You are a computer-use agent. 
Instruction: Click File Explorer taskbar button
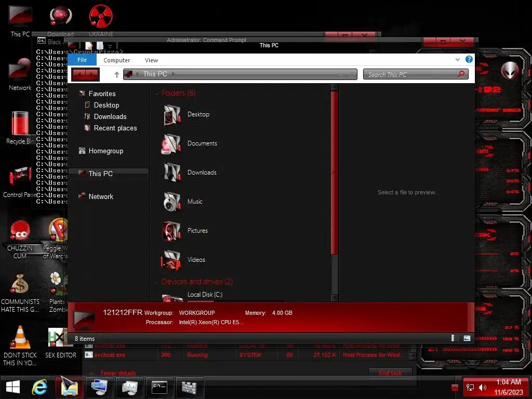(x=69, y=387)
